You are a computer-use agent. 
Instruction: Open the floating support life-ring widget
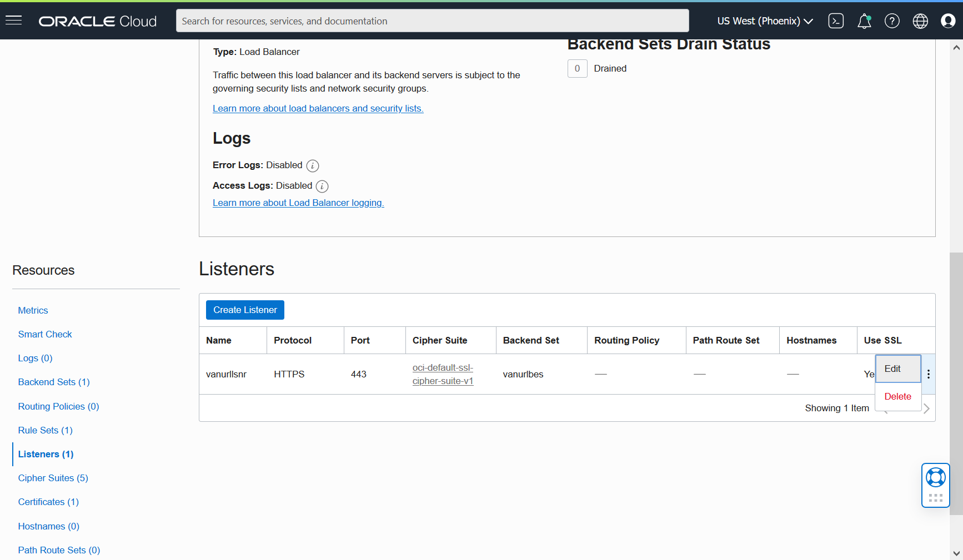click(x=935, y=477)
